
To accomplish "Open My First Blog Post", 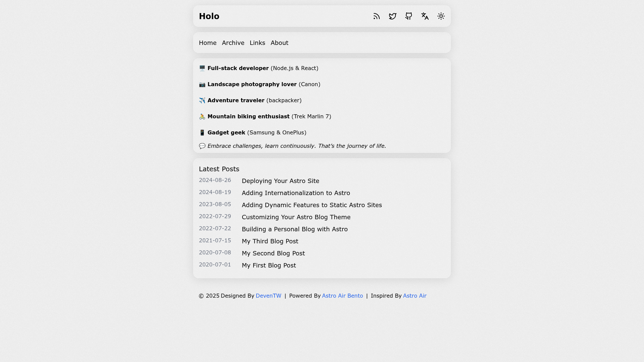I will [x=269, y=265].
